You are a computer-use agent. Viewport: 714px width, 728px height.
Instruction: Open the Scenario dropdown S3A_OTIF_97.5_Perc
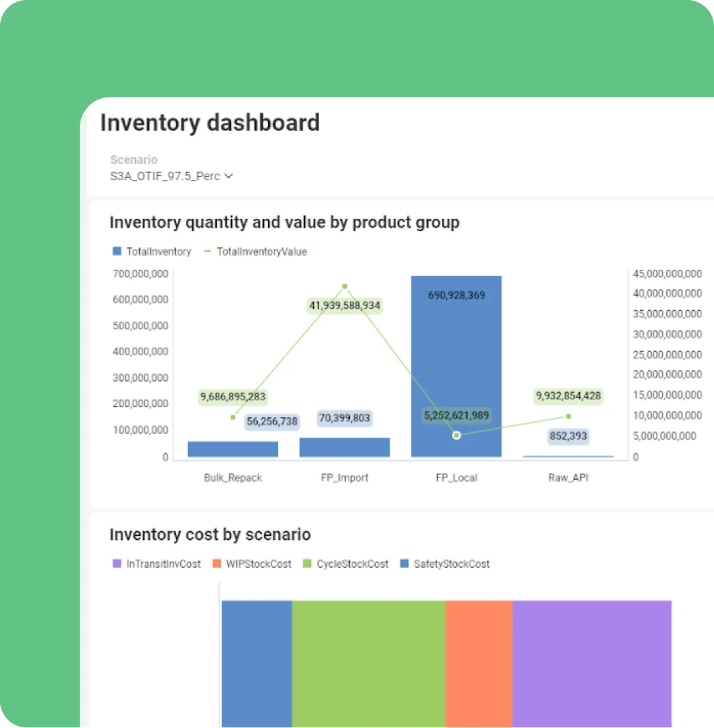tap(171, 176)
